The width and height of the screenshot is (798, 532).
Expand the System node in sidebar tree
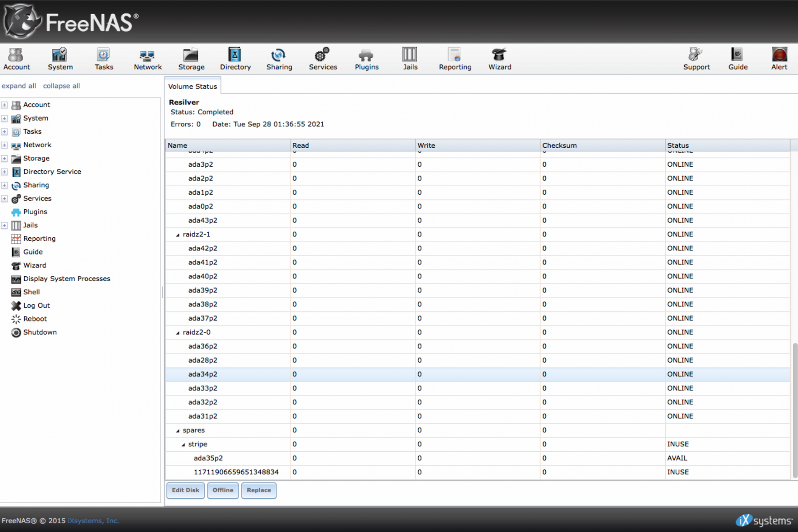[x=4, y=118]
